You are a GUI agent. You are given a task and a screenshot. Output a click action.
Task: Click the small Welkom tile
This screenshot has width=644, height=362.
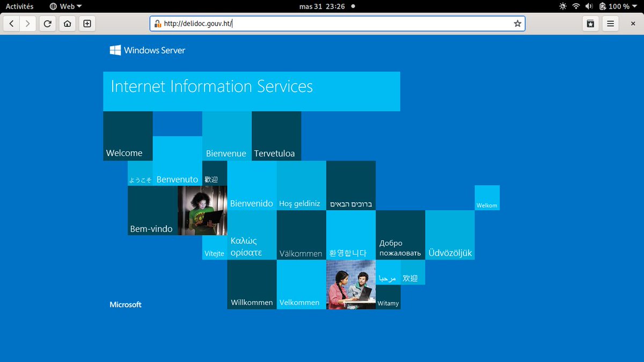tap(487, 198)
